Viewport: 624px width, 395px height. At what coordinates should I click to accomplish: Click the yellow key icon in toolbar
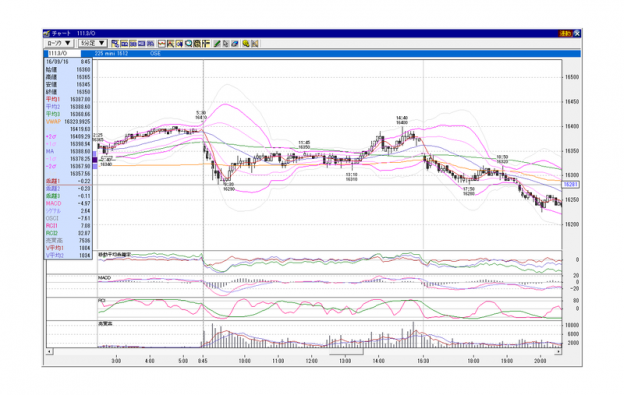coord(246,43)
